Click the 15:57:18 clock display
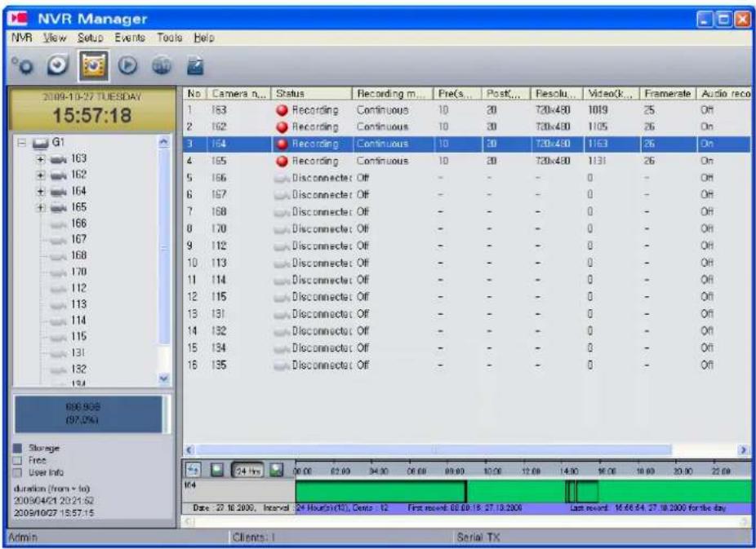 pyautogui.click(x=92, y=116)
